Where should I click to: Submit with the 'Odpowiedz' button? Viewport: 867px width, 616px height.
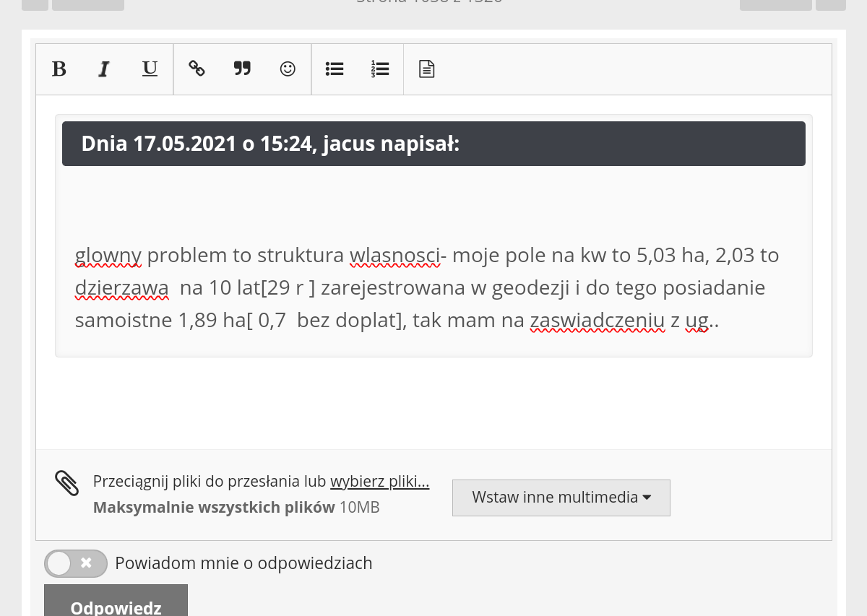pos(116,605)
